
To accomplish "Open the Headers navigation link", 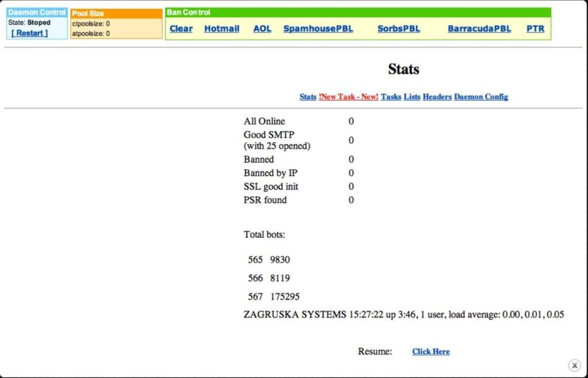I will click(x=437, y=97).
